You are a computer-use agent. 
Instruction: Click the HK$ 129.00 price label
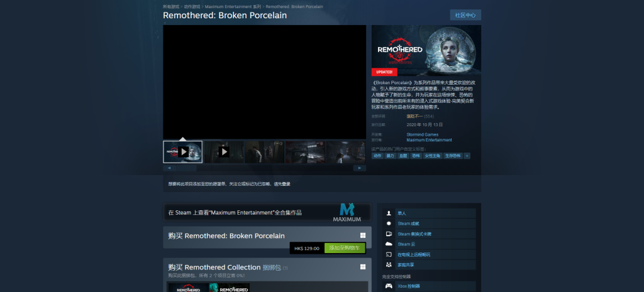(x=307, y=248)
